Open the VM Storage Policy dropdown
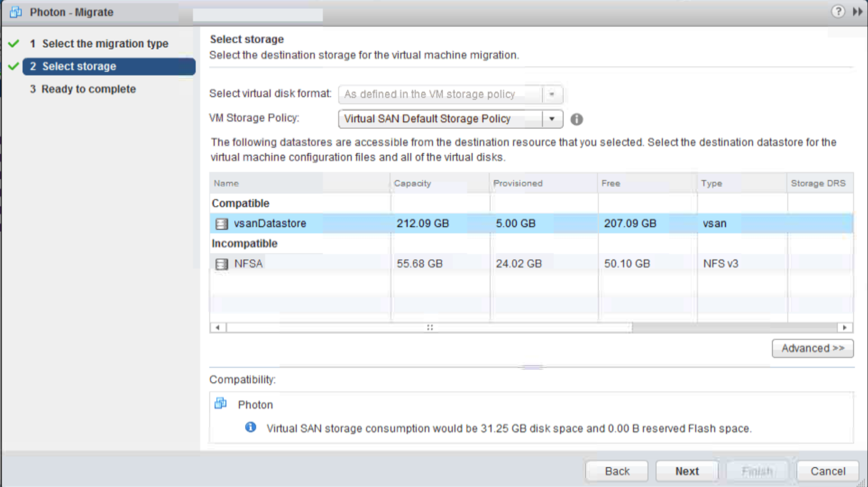This screenshot has width=868, height=487. 551,119
